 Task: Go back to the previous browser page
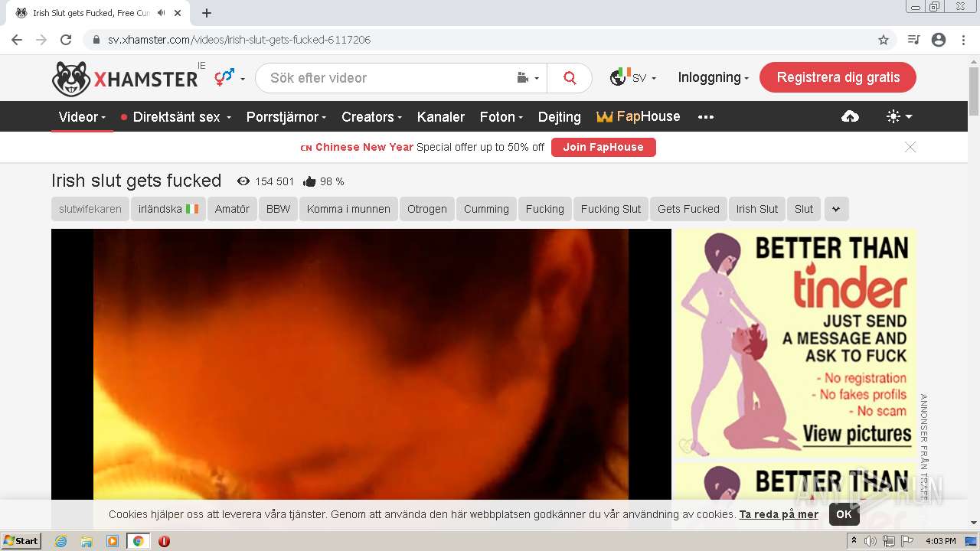point(17,40)
